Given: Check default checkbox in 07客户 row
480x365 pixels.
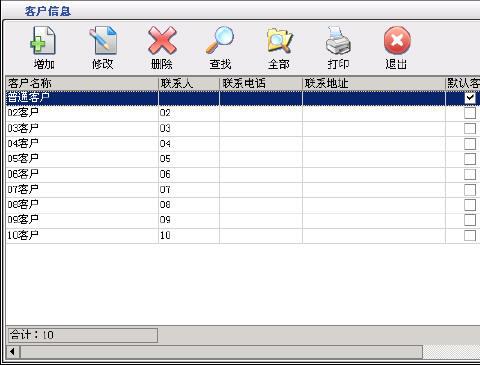Looking at the screenshot, I should click(470, 190).
